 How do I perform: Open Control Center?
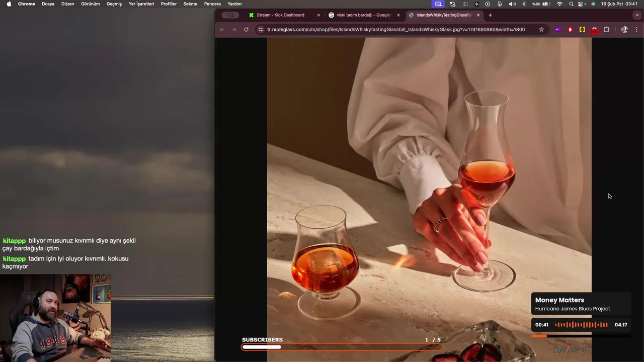582,4
